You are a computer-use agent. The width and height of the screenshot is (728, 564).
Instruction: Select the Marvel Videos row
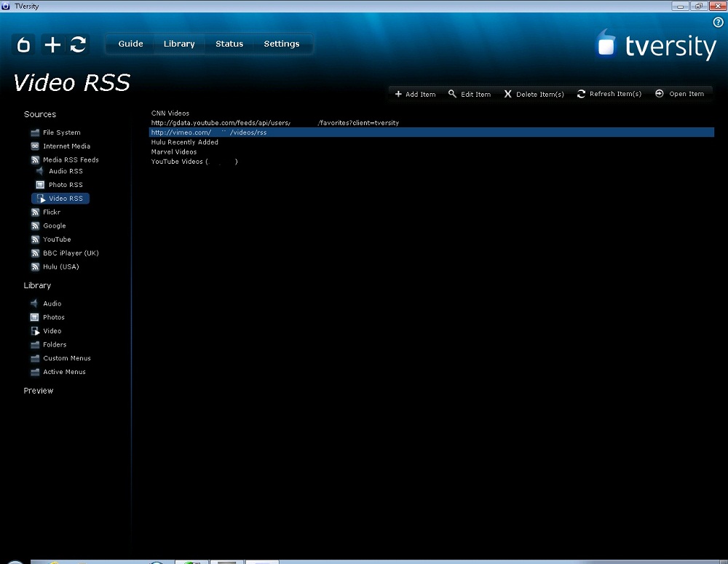pyautogui.click(x=431, y=152)
